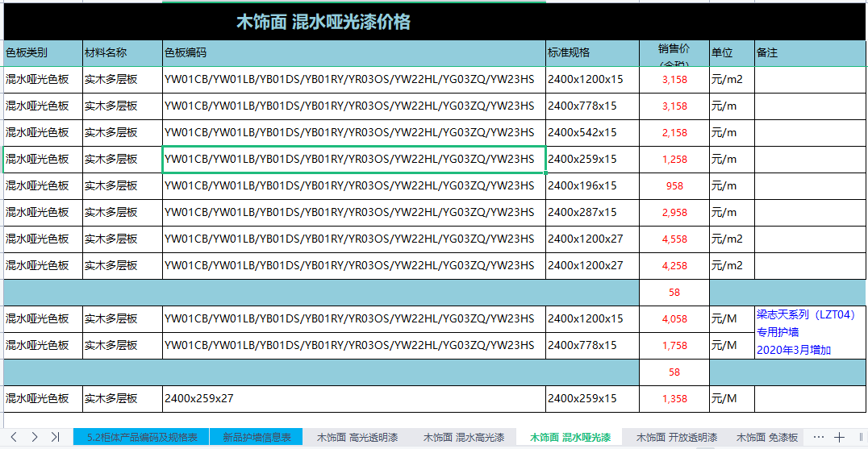Viewport: 868px width, 449px height.
Task: Switch to 木饰面 高光透明漆 tab
Action: pos(357,438)
